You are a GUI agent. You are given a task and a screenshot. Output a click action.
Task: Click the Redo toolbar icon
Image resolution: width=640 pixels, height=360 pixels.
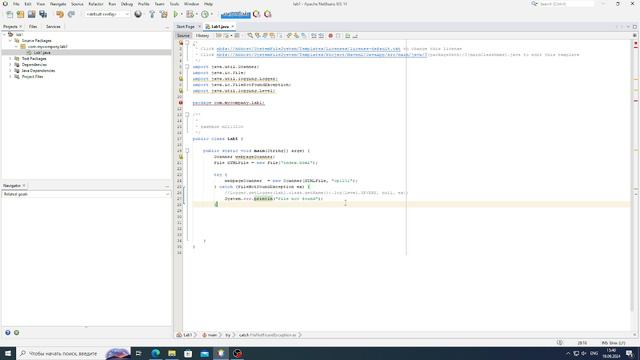71,14
